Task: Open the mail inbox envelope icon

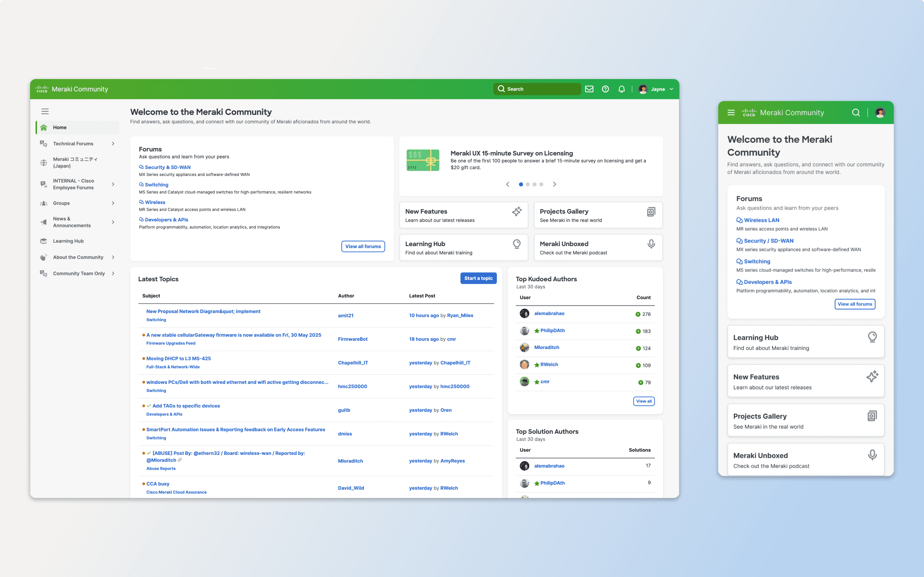Action: coord(589,89)
